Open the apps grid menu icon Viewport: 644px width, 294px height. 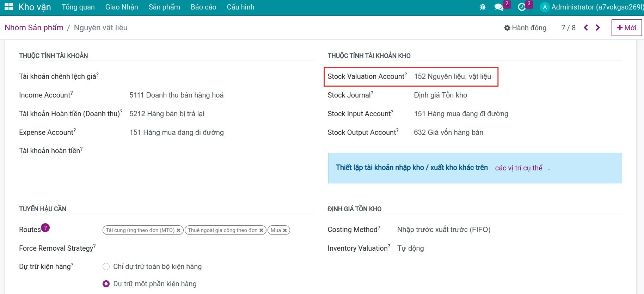click(9, 7)
